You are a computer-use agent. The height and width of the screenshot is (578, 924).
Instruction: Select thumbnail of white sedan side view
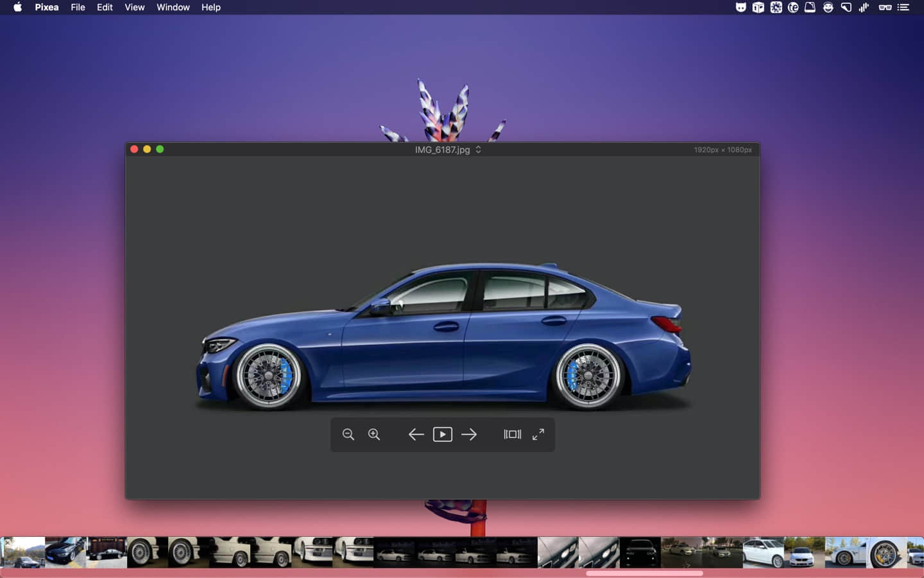(764, 553)
